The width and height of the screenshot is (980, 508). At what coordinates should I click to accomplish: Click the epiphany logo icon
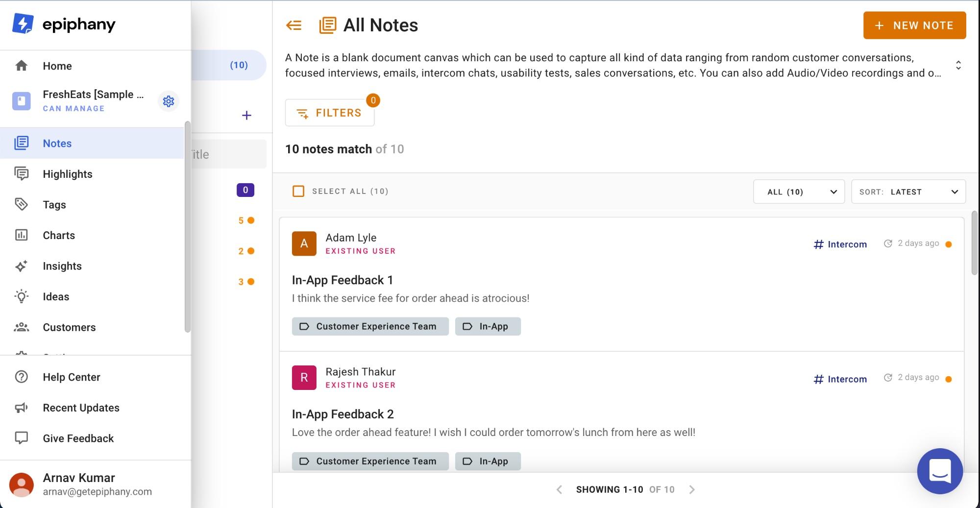tap(23, 24)
